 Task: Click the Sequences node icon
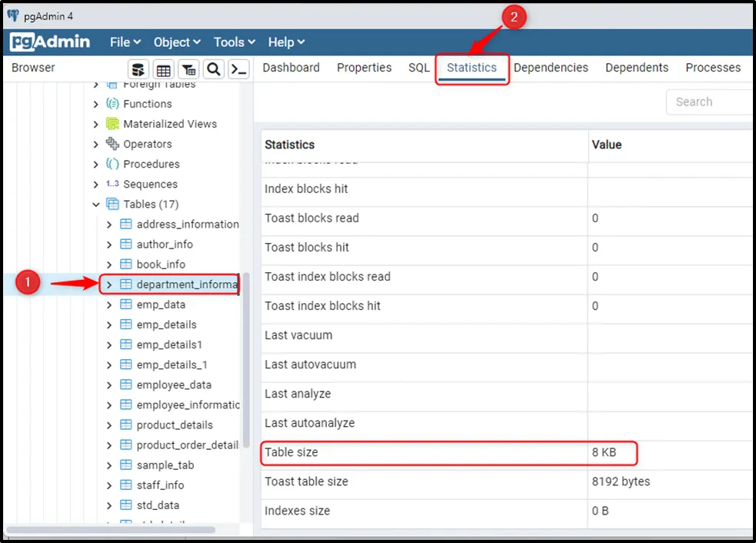[112, 185]
